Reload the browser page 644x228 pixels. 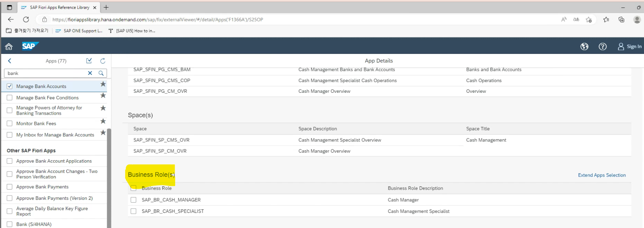coord(26,19)
